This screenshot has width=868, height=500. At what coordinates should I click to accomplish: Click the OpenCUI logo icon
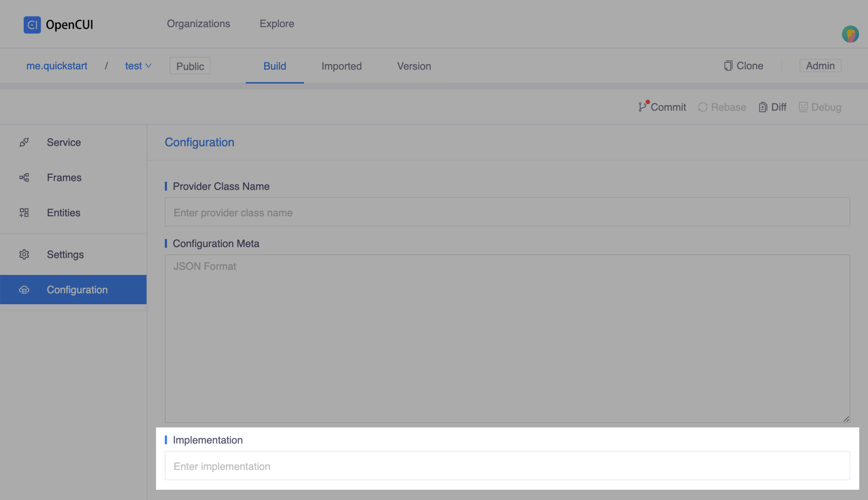[x=32, y=25]
